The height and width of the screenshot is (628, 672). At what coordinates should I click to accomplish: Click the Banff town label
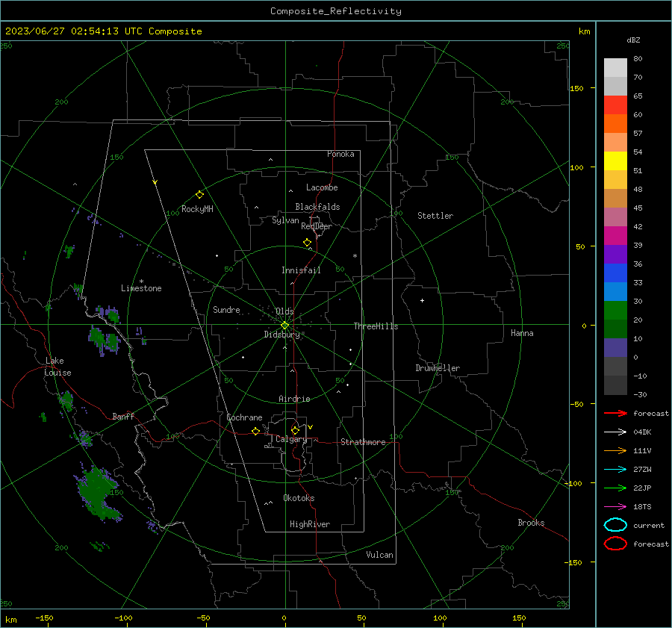123,416
